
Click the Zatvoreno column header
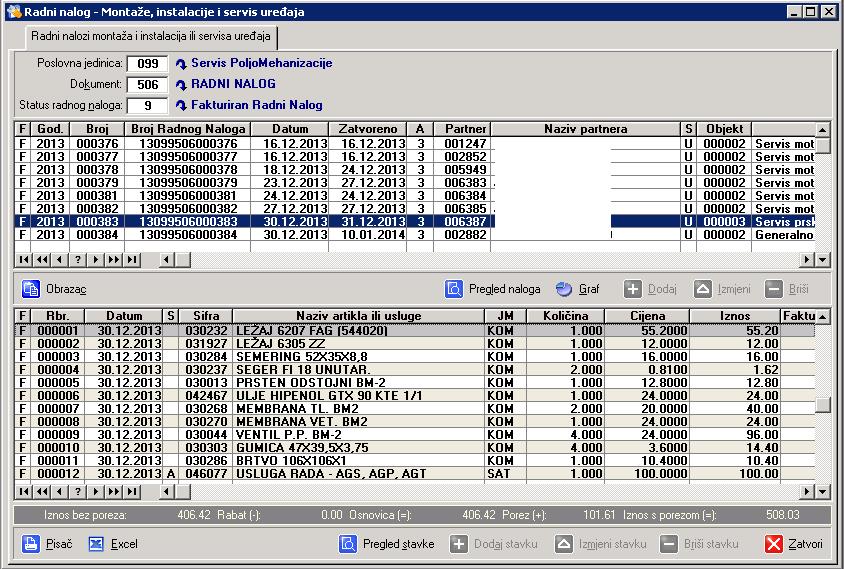(x=368, y=129)
